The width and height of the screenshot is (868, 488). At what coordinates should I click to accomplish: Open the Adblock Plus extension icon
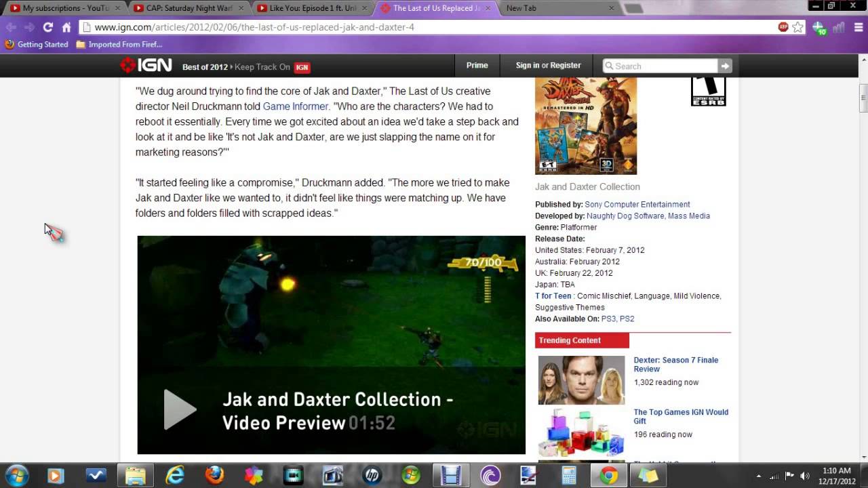(x=783, y=27)
